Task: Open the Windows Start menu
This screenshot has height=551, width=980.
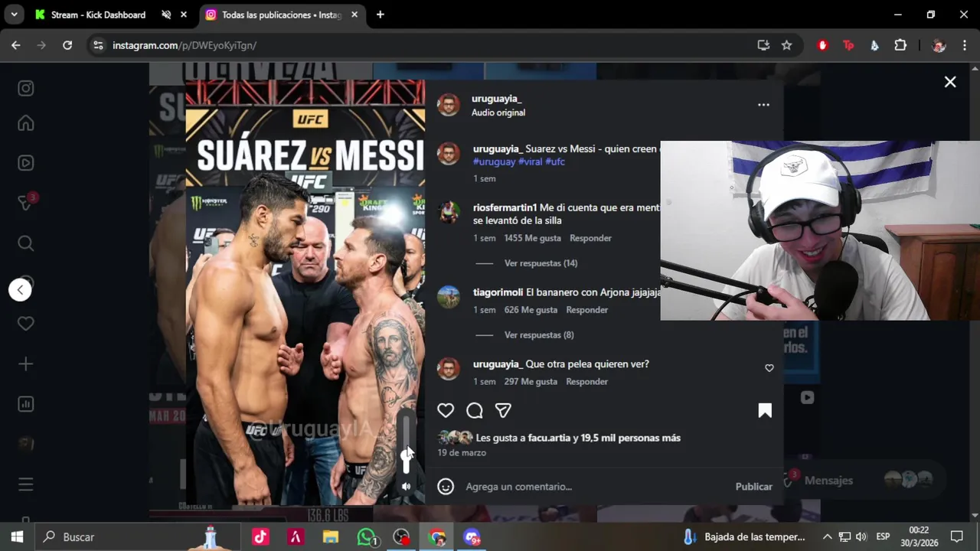Action: 17,537
